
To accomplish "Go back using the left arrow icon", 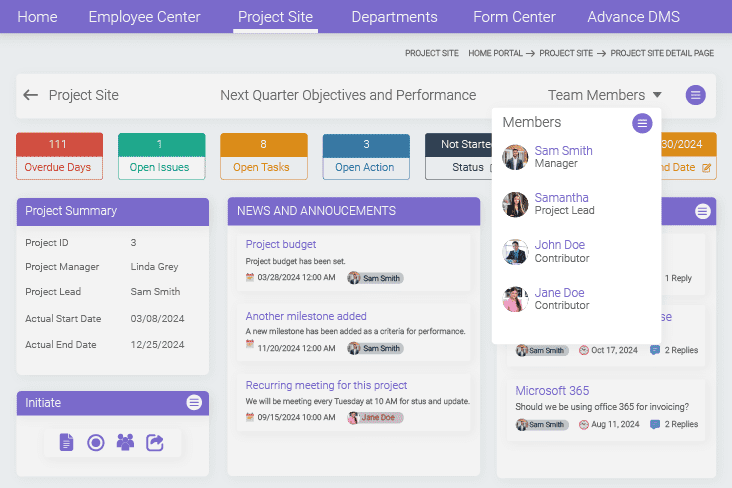I will pyautogui.click(x=31, y=95).
